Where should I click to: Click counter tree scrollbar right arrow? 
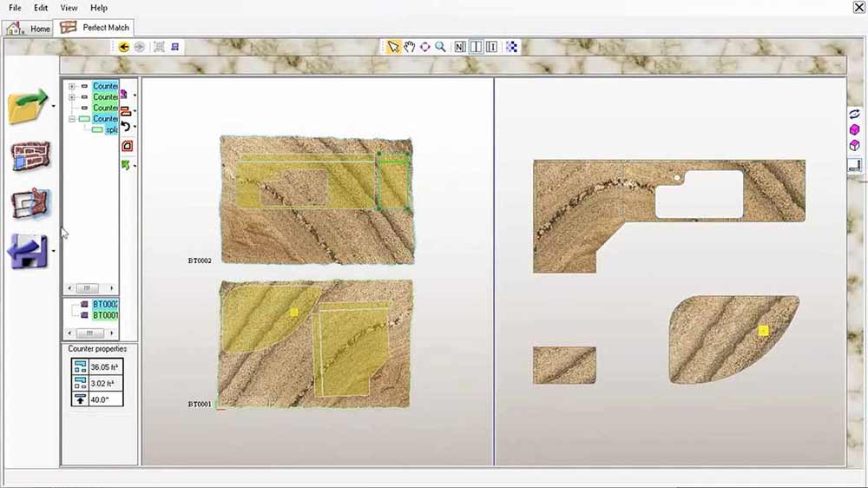click(x=112, y=288)
